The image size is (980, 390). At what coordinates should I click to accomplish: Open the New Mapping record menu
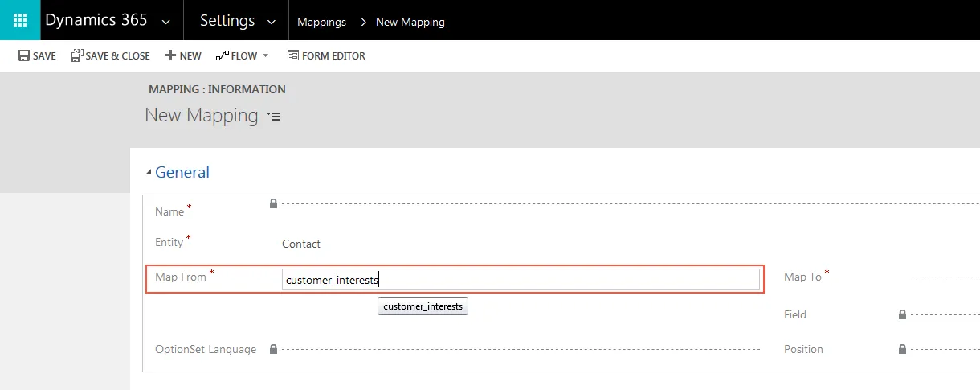(274, 117)
